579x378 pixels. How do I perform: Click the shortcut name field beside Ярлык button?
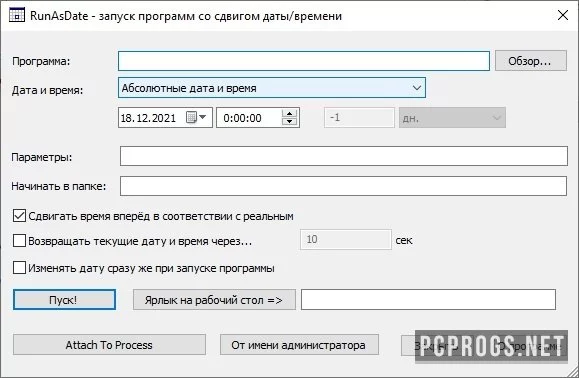pyautogui.click(x=428, y=299)
